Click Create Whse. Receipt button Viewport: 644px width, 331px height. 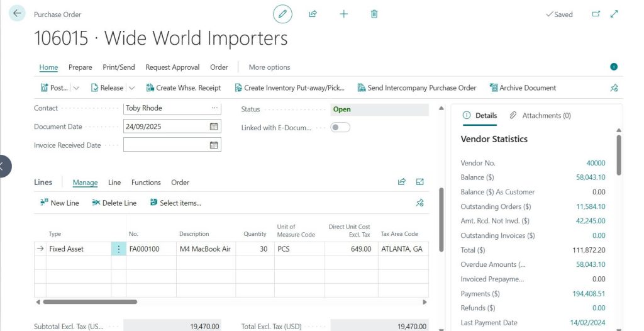[x=184, y=88]
